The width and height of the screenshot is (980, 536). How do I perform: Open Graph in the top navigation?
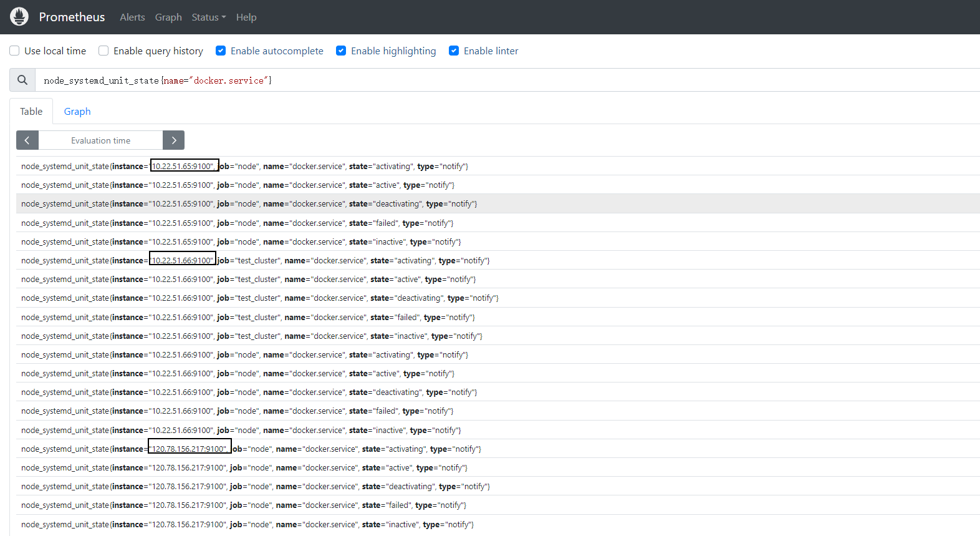click(168, 17)
